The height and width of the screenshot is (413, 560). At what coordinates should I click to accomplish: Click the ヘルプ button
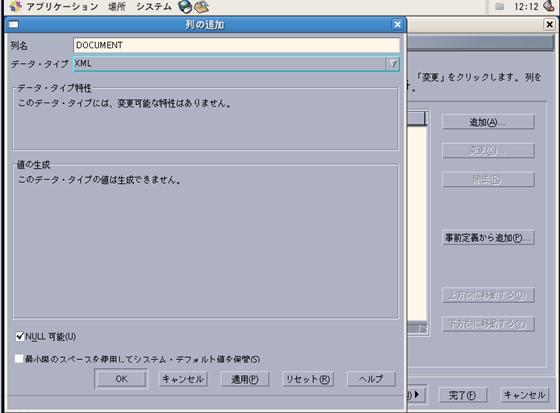click(x=371, y=379)
